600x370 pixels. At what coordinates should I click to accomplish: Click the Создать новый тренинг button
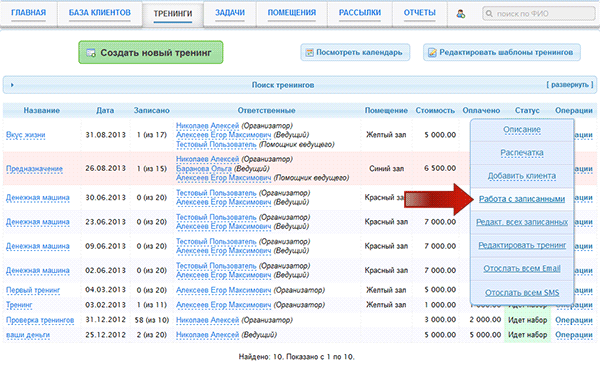pos(151,52)
